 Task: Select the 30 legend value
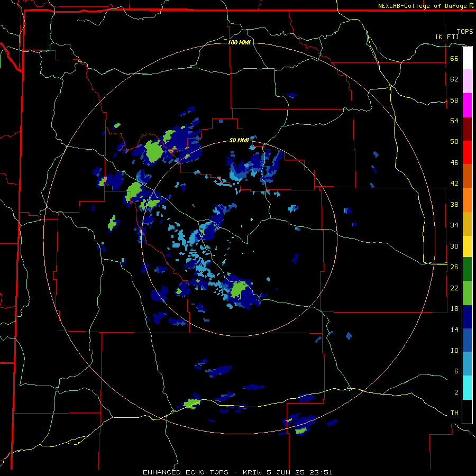click(454, 246)
